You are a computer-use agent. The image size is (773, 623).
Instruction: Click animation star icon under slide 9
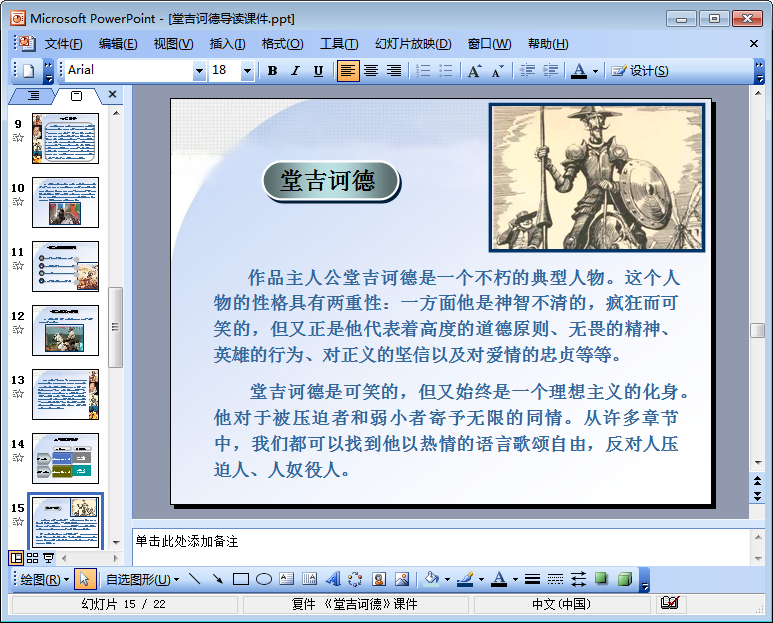pyautogui.click(x=18, y=138)
